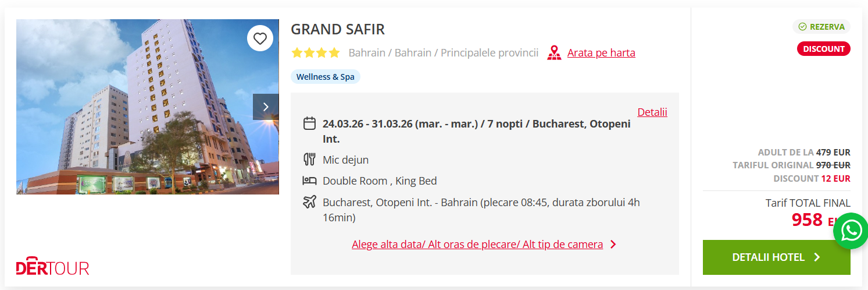
Task: Open the Arata pe harta link
Action: pos(601,53)
